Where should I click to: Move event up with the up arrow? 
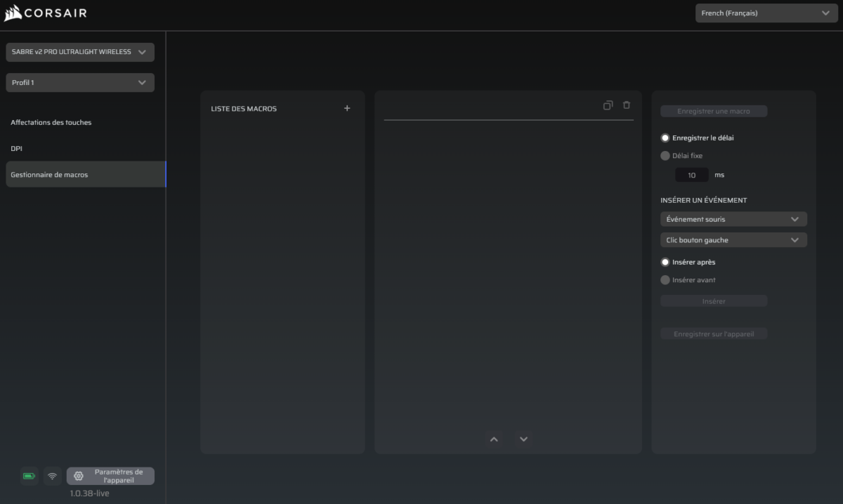coord(494,439)
